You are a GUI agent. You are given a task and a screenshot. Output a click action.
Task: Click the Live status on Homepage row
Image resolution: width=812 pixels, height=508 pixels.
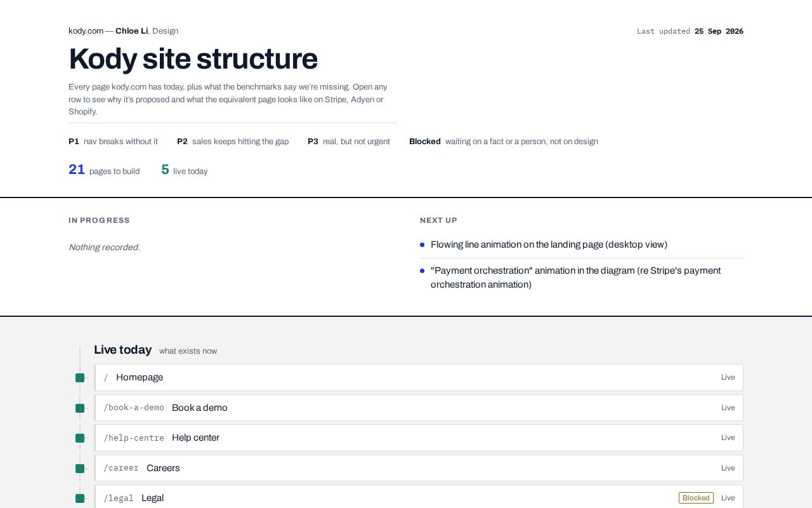click(x=728, y=377)
